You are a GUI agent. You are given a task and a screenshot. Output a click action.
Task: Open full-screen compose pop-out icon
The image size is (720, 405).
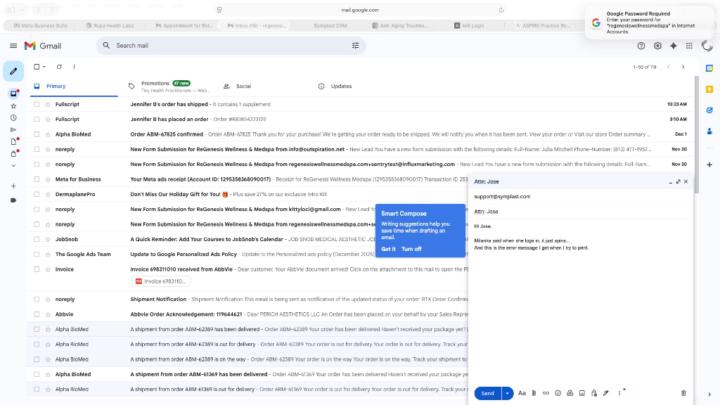[678, 182]
